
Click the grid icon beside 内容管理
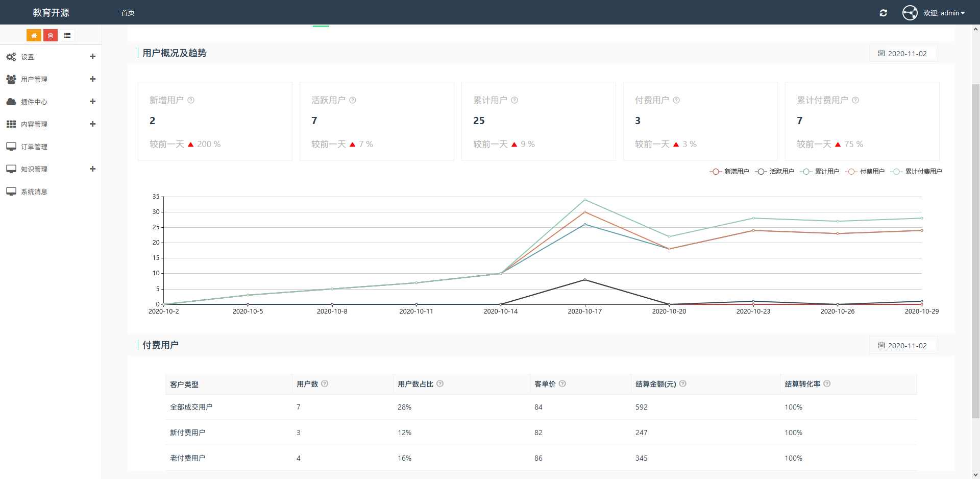(x=11, y=124)
